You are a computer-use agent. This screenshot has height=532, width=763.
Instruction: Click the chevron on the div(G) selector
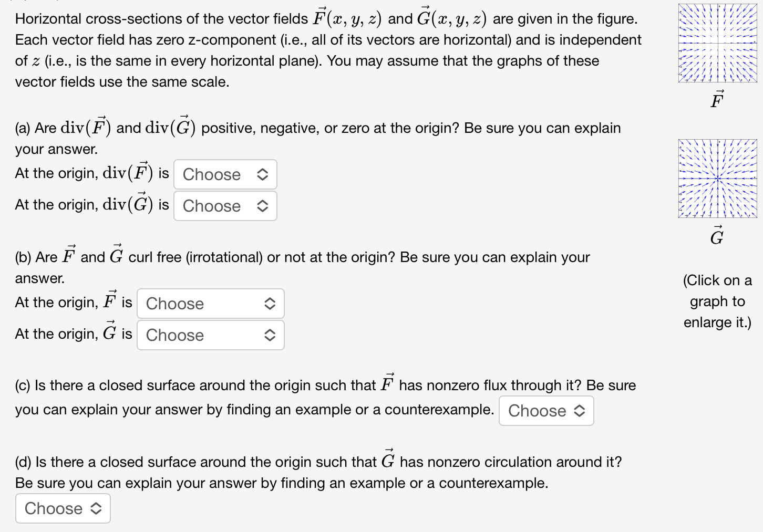coord(263,206)
